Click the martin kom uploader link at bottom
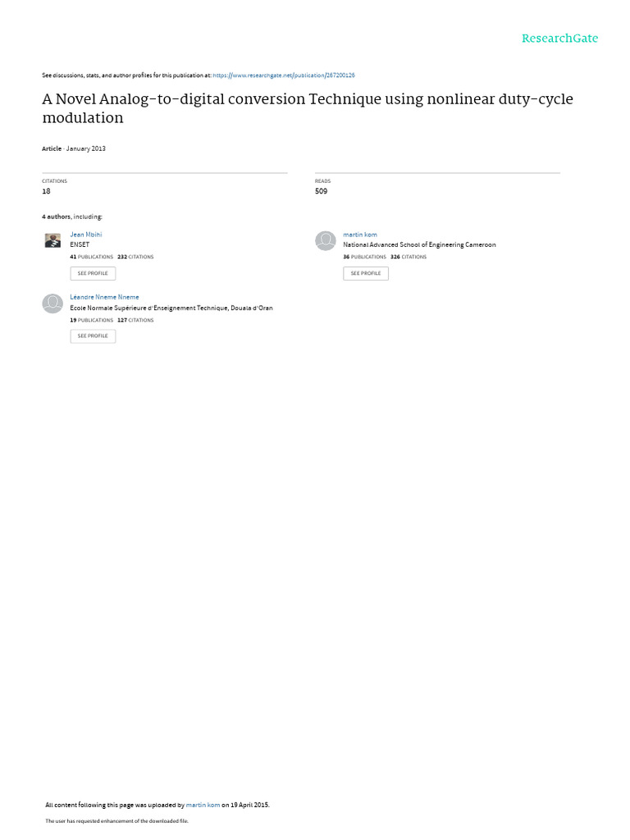This screenshot has height=840, width=630. 203,805
